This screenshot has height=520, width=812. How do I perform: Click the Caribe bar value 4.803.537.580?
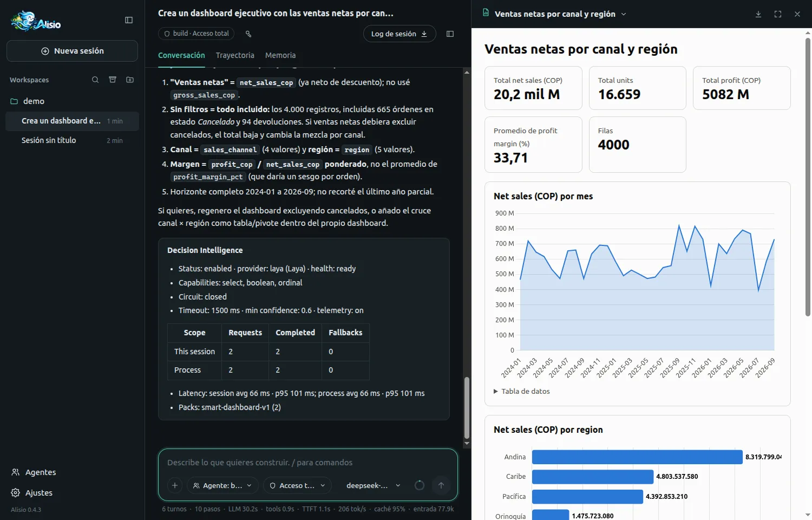pos(677,477)
